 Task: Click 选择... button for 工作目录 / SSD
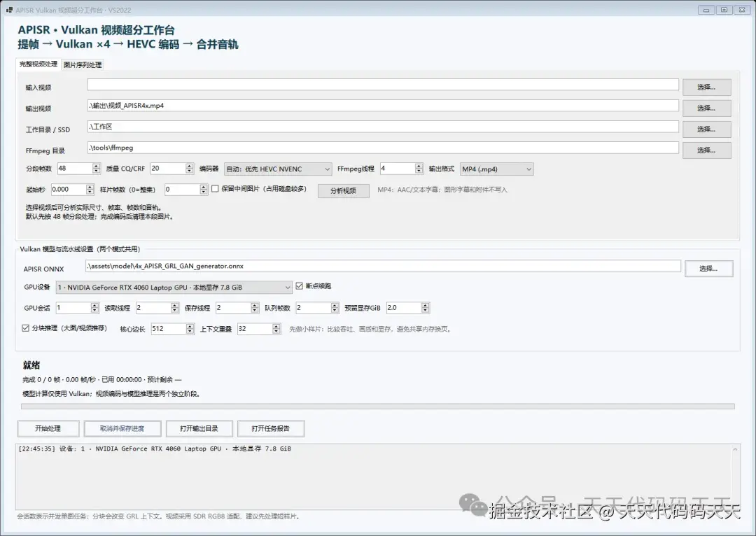point(706,129)
